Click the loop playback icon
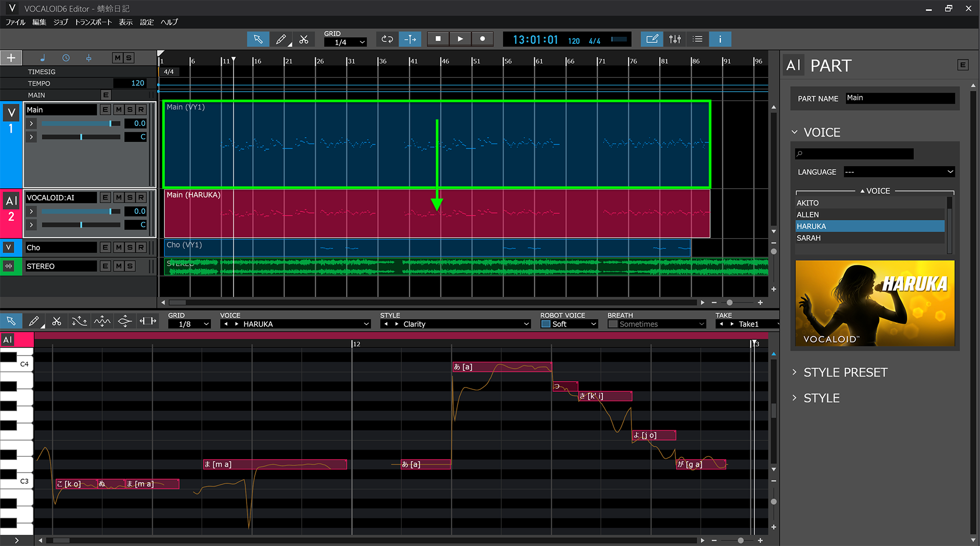 386,39
